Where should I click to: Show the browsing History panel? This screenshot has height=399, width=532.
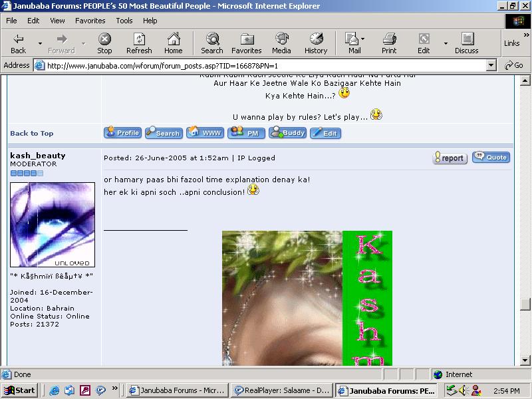tap(316, 43)
